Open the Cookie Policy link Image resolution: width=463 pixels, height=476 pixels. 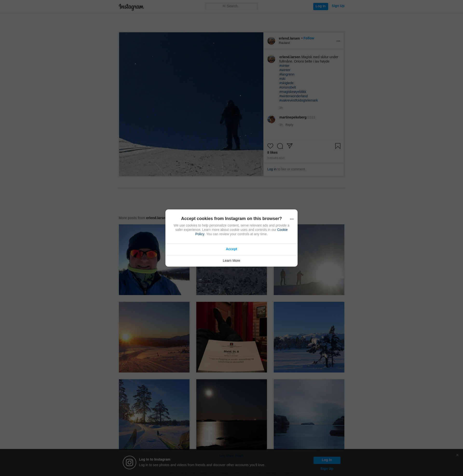click(282, 230)
